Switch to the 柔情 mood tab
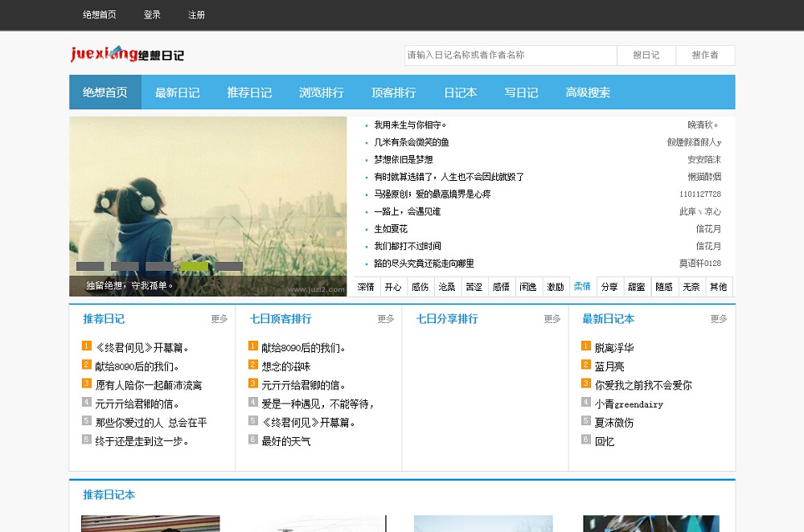The width and height of the screenshot is (804, 532). point(582,287)
